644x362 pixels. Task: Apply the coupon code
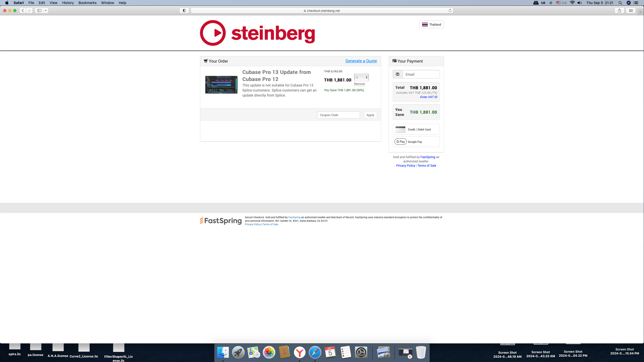[x=370, y=115]
